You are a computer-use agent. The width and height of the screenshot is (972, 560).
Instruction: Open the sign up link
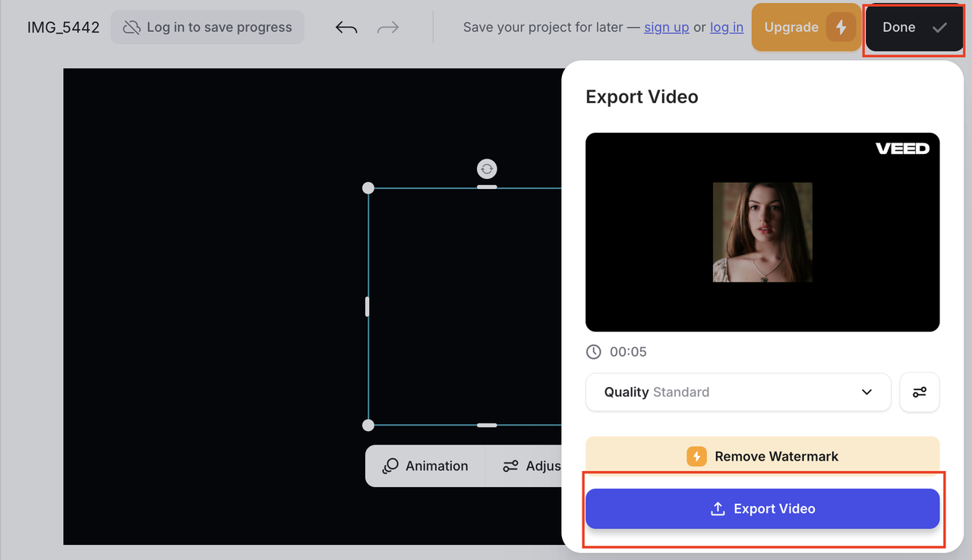667,27
